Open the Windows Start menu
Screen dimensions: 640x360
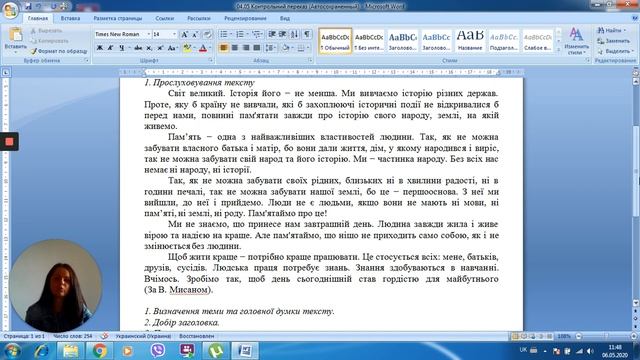point(12,351)
